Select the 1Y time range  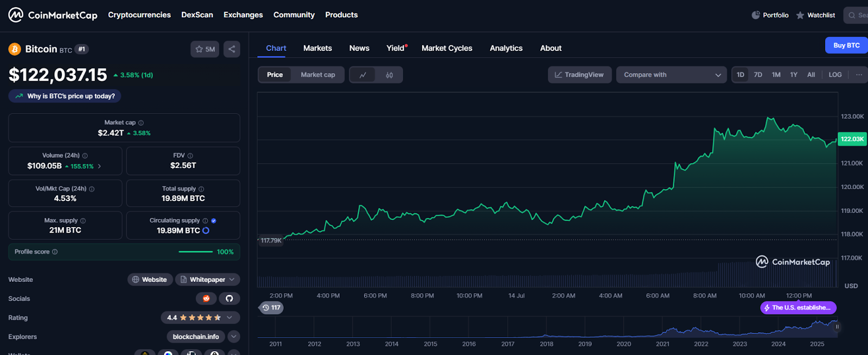(794, 75)
